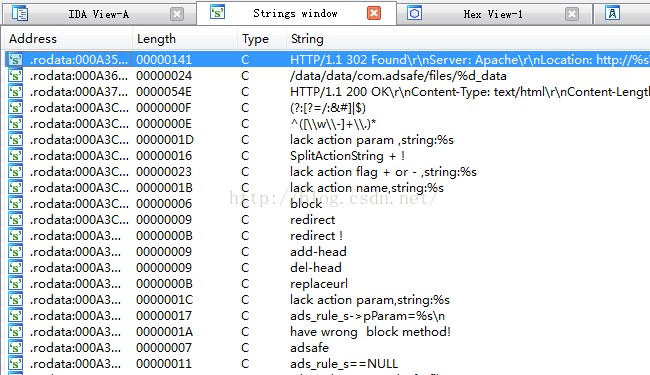
Task: Click string icon beside 'adsafe' row
Action: (15, 348)
